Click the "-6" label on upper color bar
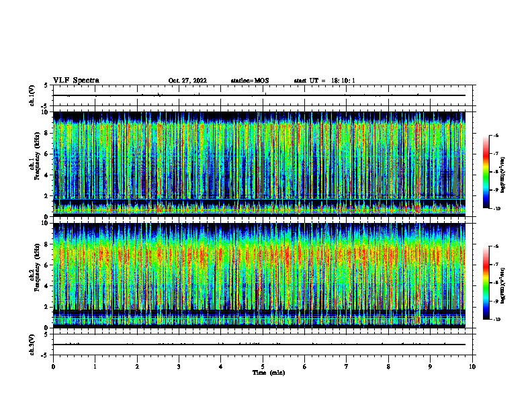 [496, 135]
